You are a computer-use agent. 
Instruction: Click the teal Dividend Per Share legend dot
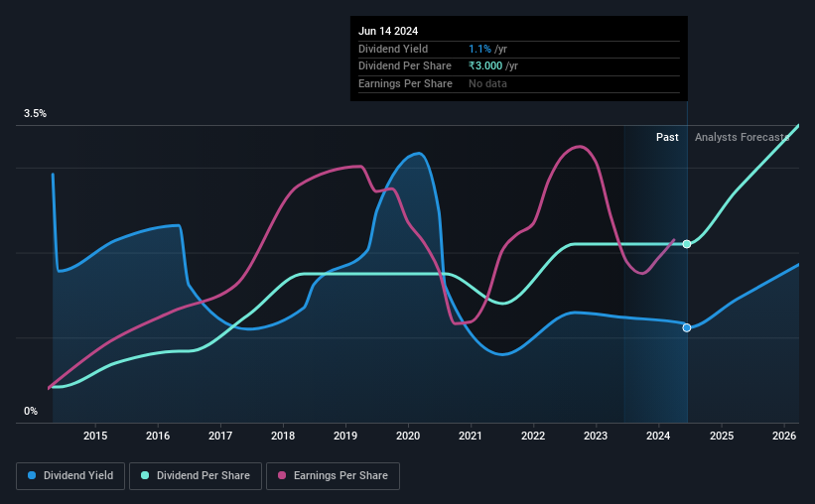point(145,475)
